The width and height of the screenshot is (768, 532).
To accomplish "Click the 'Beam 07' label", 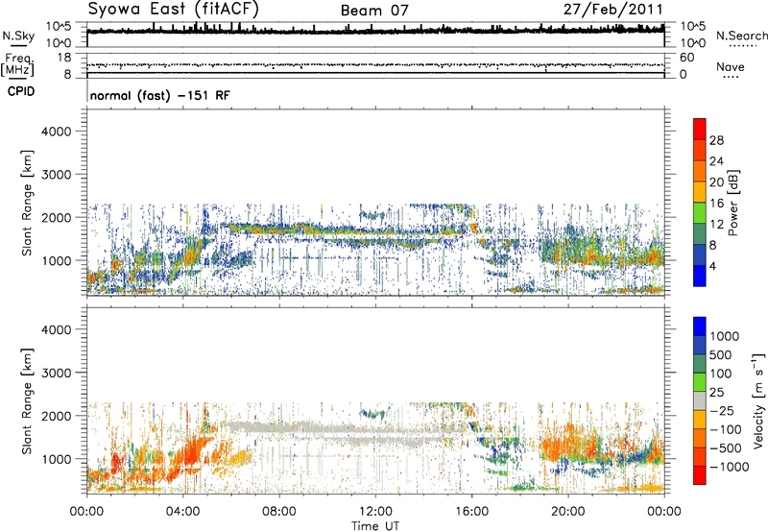I will tap(374, 11).
